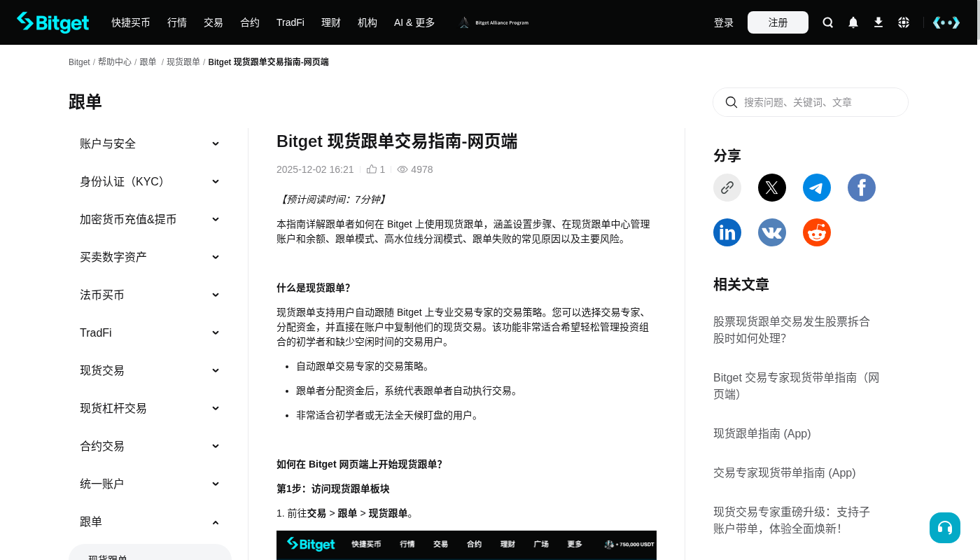Screen dimensions: 980x560
Task: Go to Bitget breadcrumb link
Action: click(x=79, y=62)
